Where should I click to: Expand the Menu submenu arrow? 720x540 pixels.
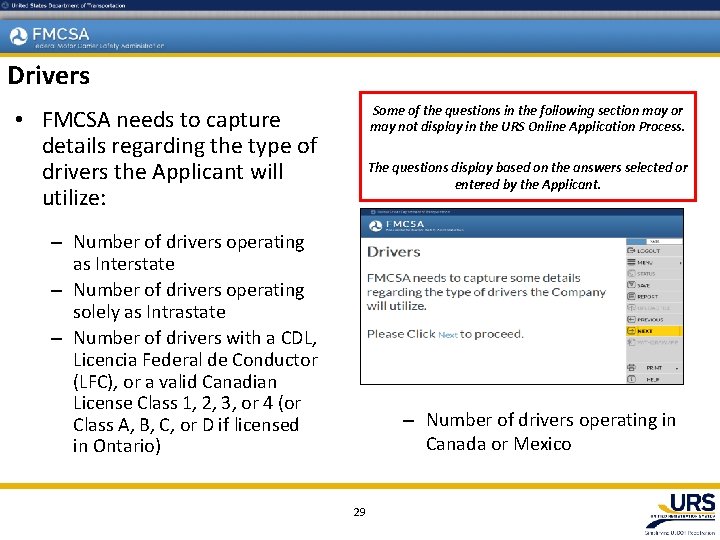tap(680, 263)
